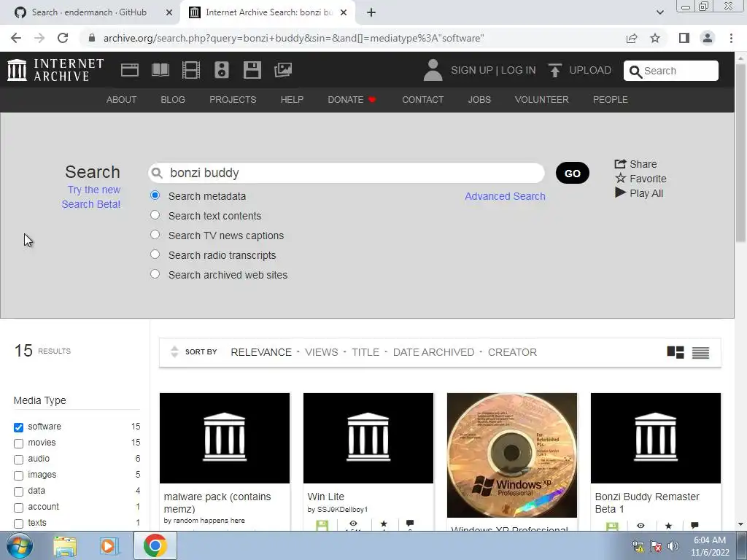Image resolution: width=747 pixels, height=560 pixels.
Task: Click the GO search button
Action: point(572,173)
